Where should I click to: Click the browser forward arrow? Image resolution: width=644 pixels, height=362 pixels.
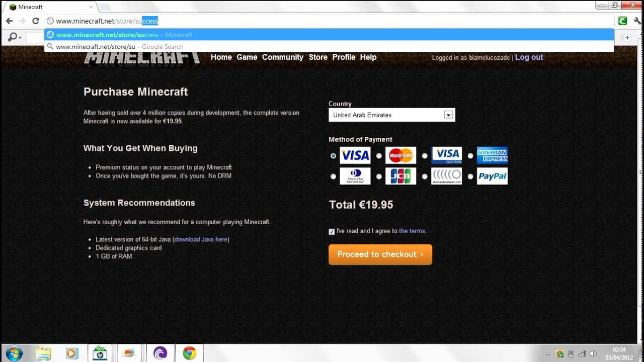[x=22, y=21]
